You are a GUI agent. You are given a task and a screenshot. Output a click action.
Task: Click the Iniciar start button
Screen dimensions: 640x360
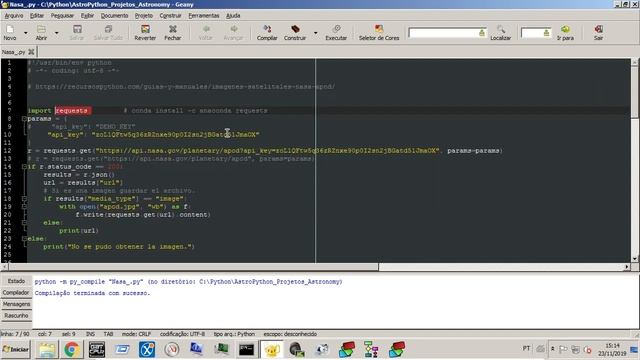tap(16, 350)
